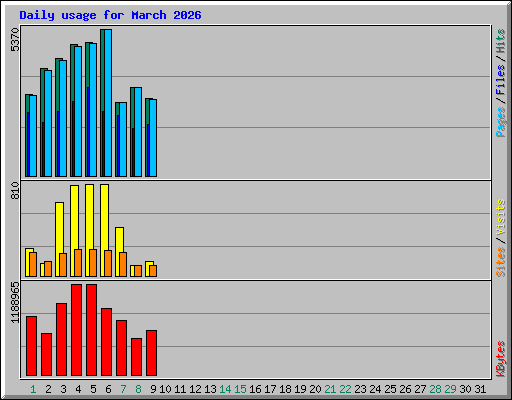This screenshot has width=512, height=400.
Task: Click the orange 'Sites' legend label
Action: click(x=500, y=262)
